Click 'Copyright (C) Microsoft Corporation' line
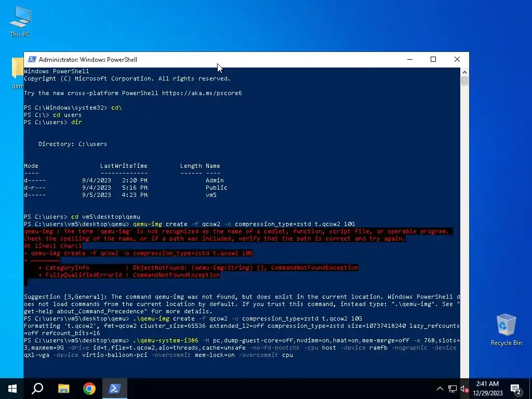 tap(127, 78)
